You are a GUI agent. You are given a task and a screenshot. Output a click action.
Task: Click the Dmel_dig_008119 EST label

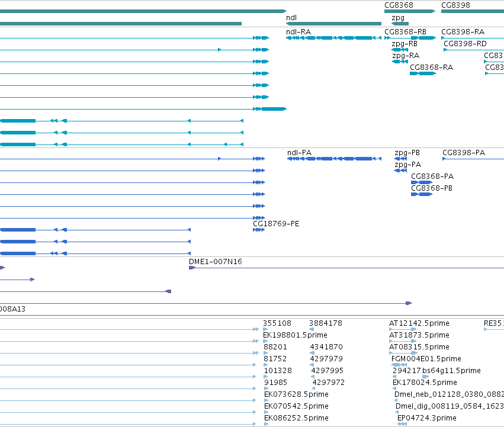450,406
